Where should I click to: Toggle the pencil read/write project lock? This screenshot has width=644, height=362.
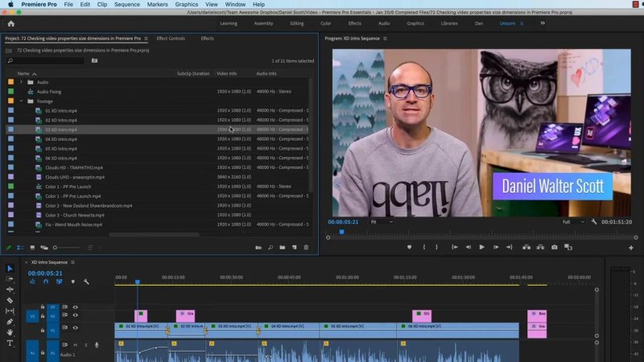(9, 248)
